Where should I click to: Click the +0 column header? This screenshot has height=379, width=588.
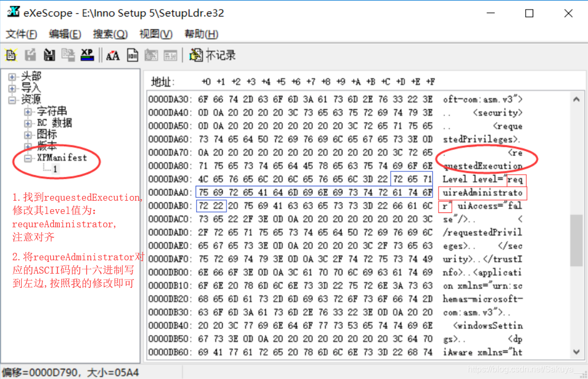(x=206, y=82)
